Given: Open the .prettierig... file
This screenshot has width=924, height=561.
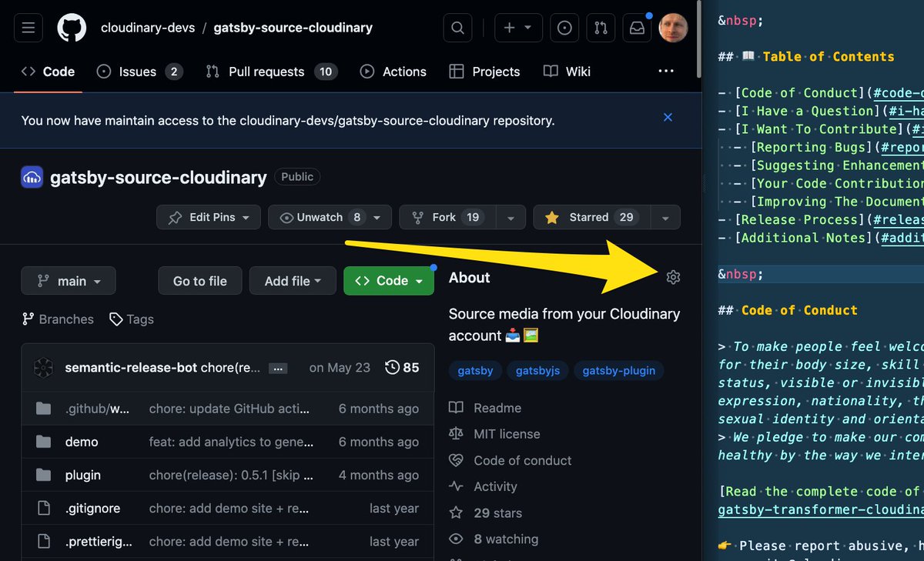Looking at the screenshot, I should (99, 541).
